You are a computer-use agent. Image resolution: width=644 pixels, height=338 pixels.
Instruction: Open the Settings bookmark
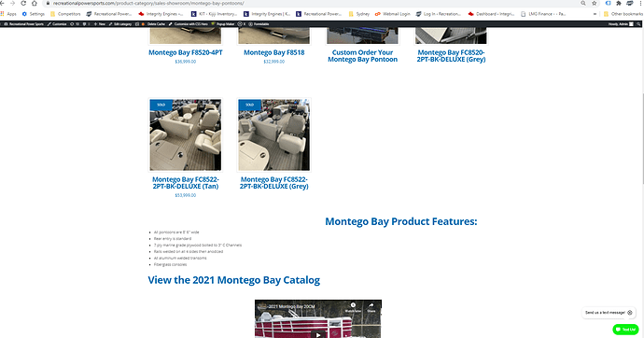tap(34, 14)
